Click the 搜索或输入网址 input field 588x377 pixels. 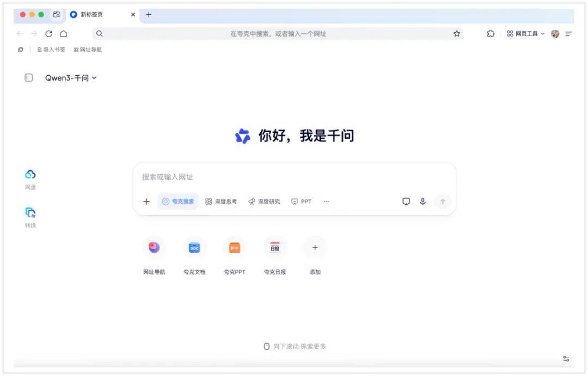(x=294, y=177)
